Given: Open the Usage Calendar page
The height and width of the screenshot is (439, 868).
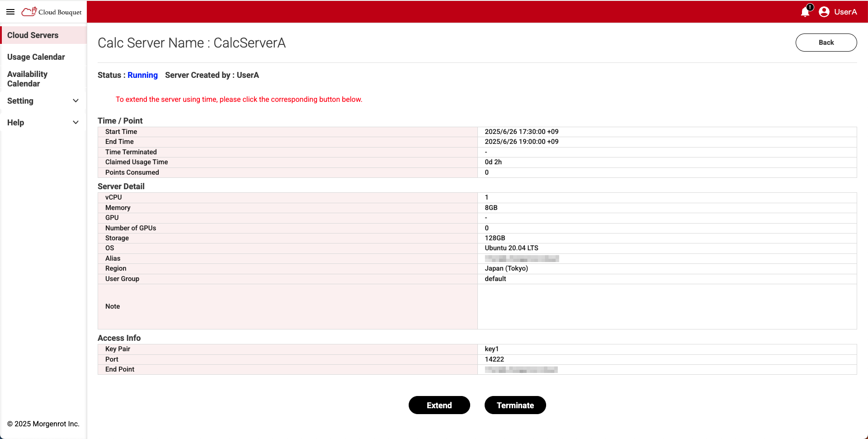Looking at the screenshot, I should (36, 57).
